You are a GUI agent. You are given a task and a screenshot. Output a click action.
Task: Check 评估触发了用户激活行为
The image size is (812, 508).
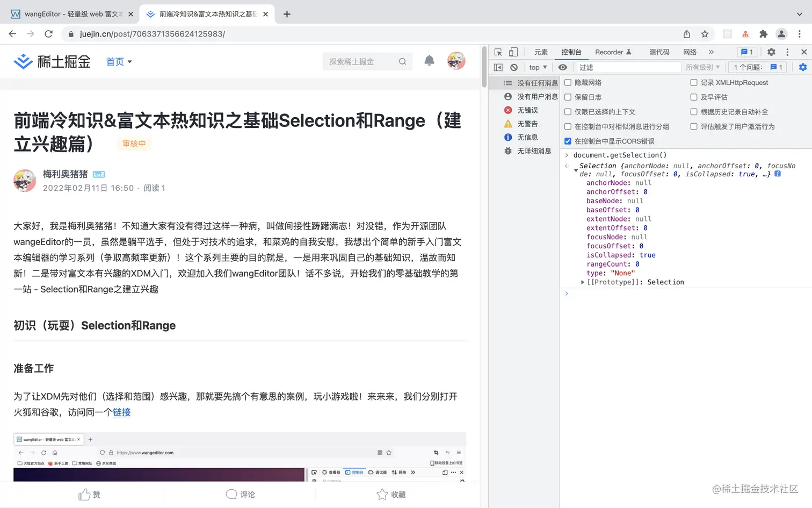[694, 126]
